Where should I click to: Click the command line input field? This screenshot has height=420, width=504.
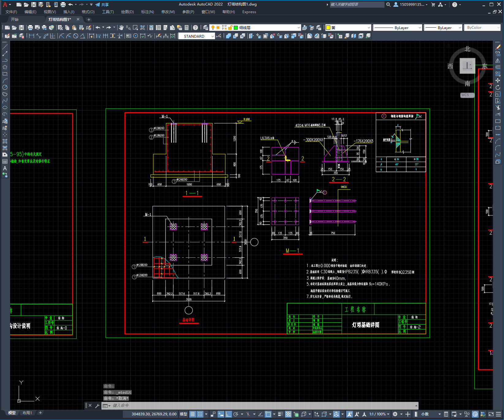pos(260,406)
